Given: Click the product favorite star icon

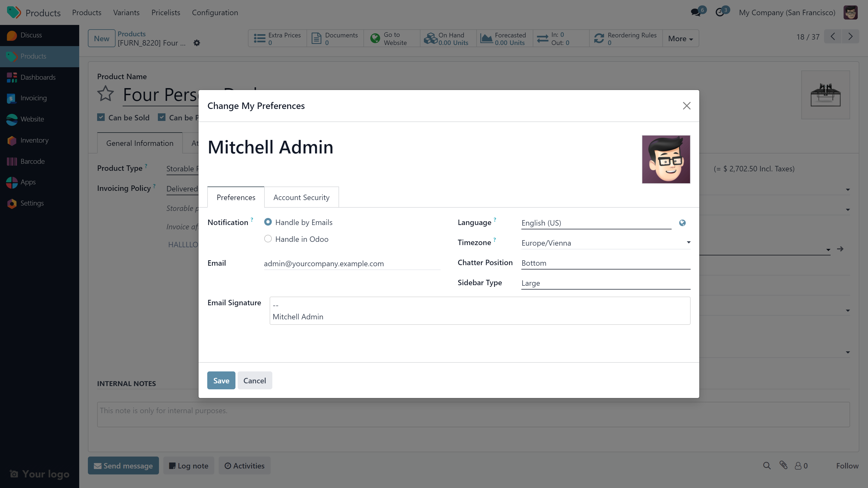Looking at the screenshot, I should pos(106,94).
